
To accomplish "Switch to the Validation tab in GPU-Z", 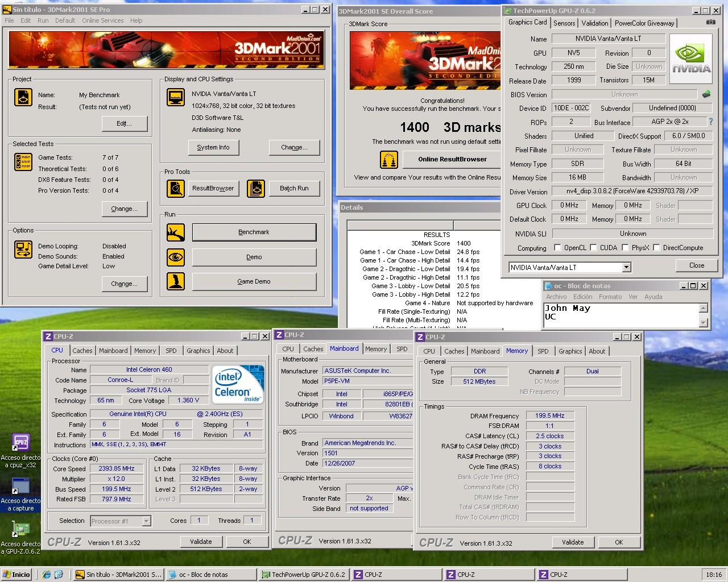I will [595, 23].
